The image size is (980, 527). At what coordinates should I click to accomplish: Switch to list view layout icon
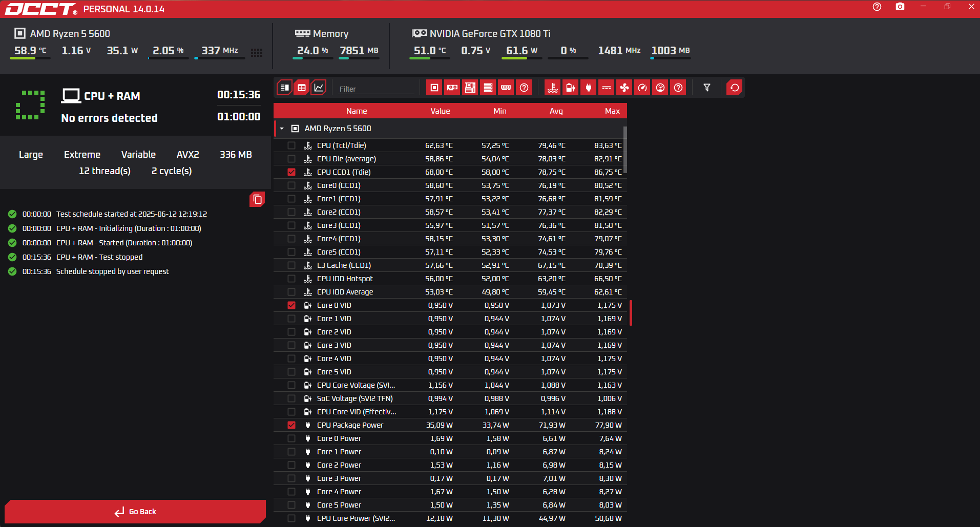click(x=285, y=88)
